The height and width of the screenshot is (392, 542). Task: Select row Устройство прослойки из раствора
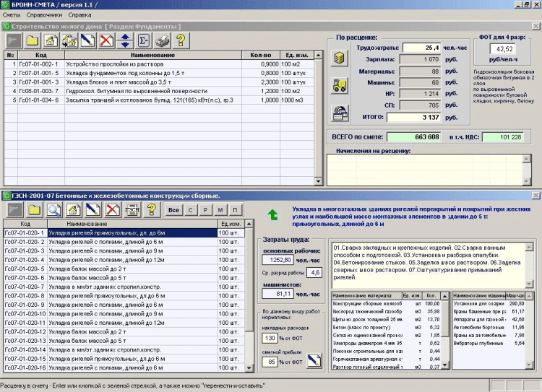[x=159, y=64]
